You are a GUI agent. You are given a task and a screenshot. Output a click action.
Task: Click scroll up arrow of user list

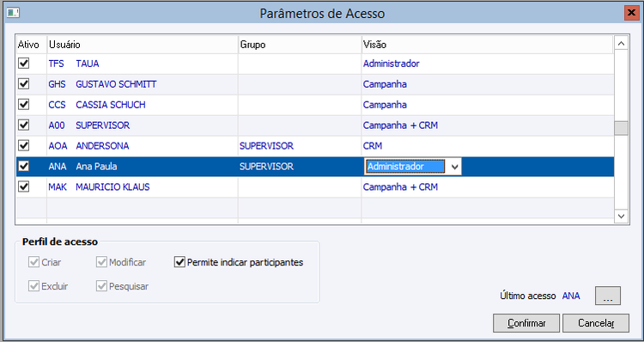pos(621,43)
